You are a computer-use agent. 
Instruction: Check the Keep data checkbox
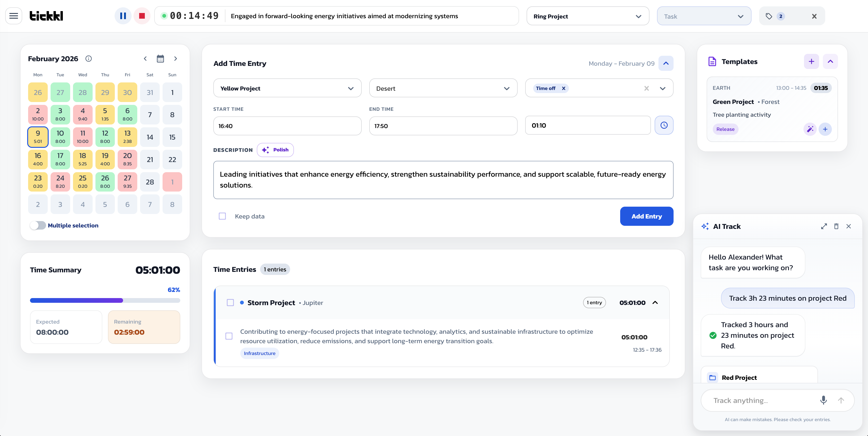pos(222,216)
